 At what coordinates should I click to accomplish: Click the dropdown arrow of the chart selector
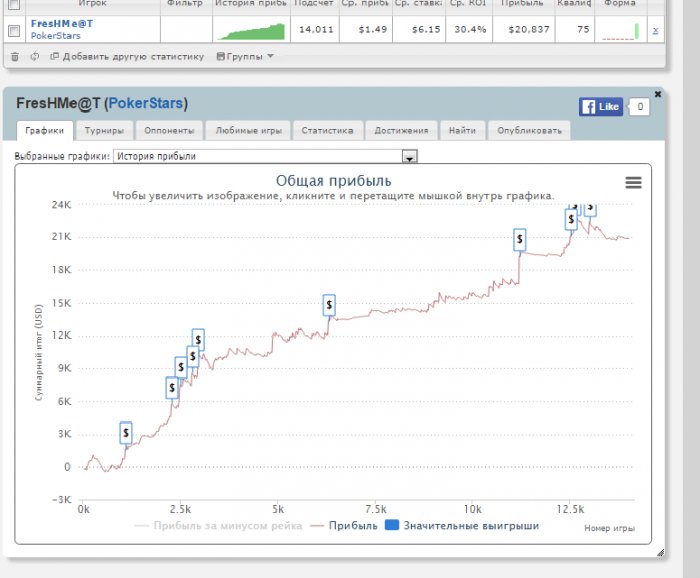409,157
